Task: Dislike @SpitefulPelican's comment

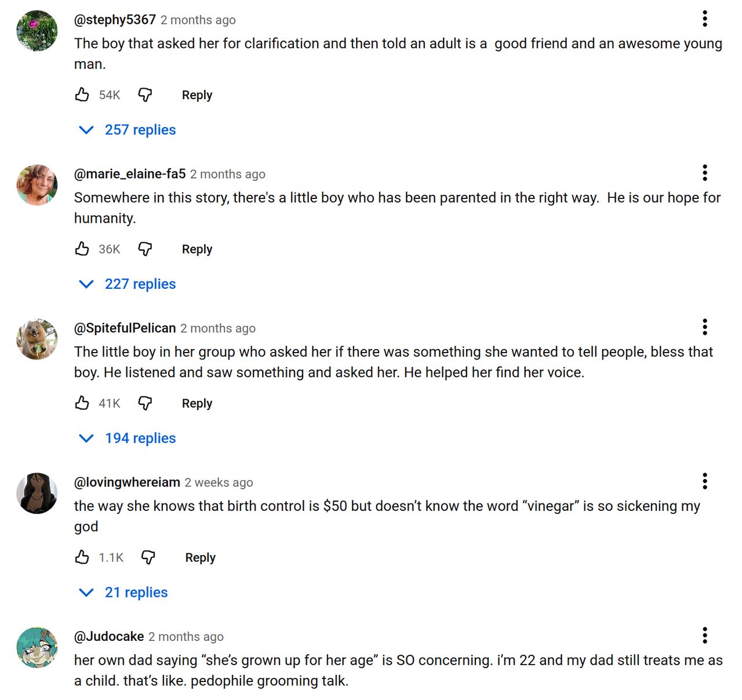Action: [145, 403]
